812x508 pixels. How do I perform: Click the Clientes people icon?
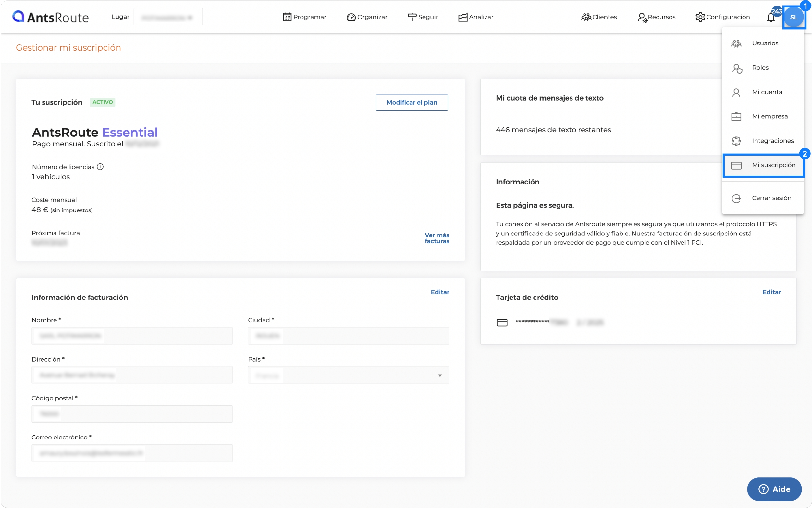(x=586, y=17)
